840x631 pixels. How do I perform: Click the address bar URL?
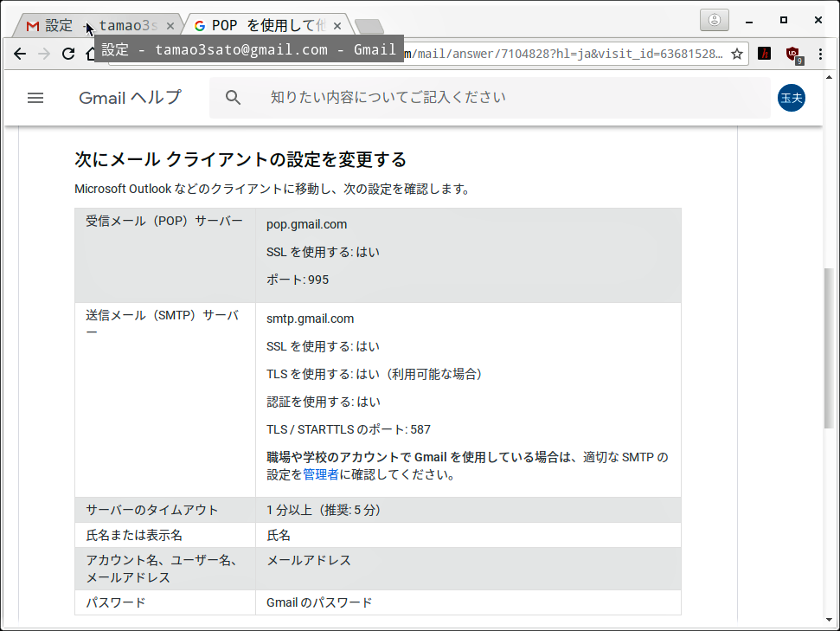click(x=562, y=54)
